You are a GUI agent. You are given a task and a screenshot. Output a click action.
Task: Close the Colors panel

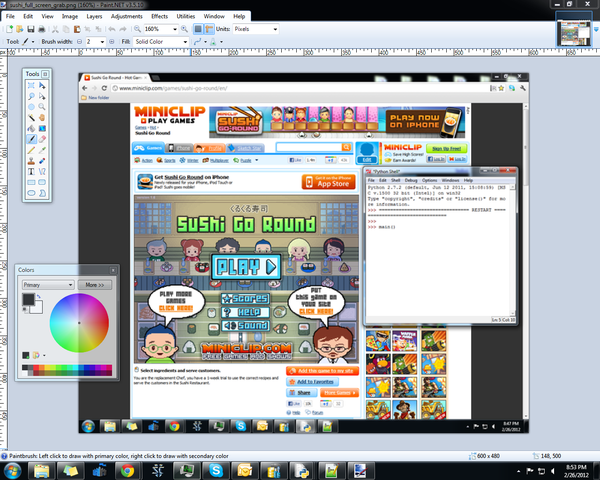(113, 270)
